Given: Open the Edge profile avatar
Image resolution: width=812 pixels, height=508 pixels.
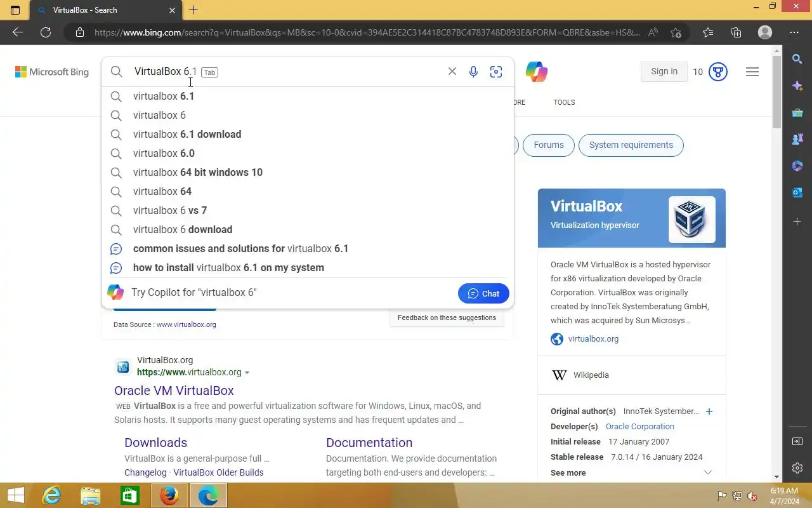Looking at the screenshot, I should 765,32.
